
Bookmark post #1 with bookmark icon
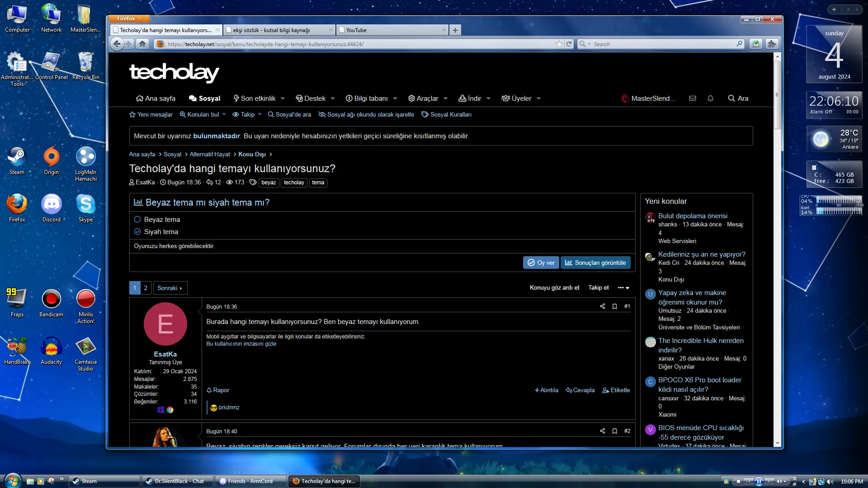pyautogui.click(x=614, y=306)
